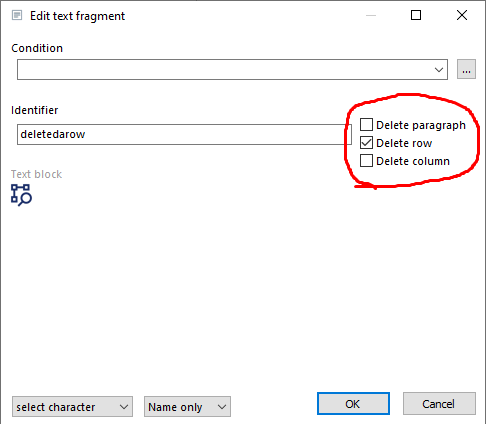Viewport: 486px width, 424px height.
Task: Click the Identifier label
Action: click(35, 110)
